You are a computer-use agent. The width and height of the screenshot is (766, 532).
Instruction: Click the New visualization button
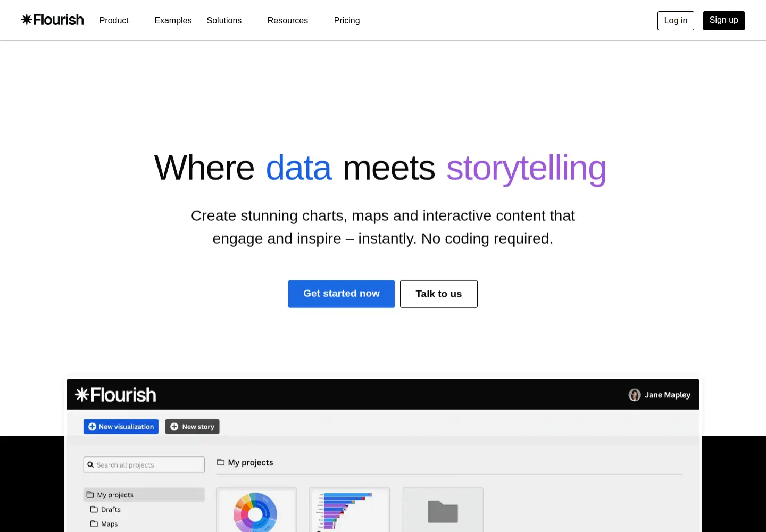121,427
